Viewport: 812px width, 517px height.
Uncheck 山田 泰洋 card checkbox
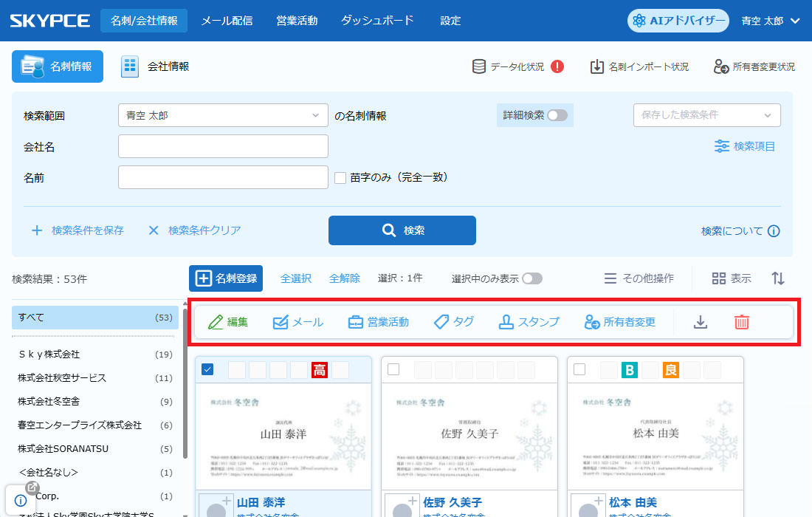pos(207,369)
